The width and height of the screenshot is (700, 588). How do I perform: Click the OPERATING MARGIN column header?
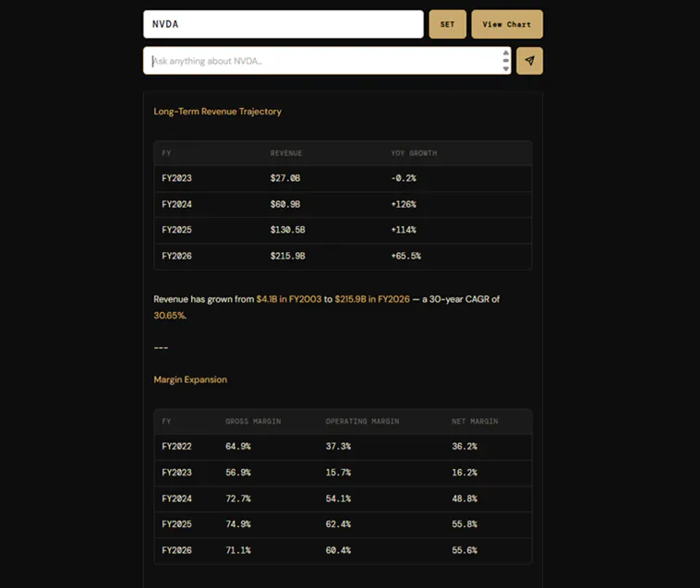[363, 421]
